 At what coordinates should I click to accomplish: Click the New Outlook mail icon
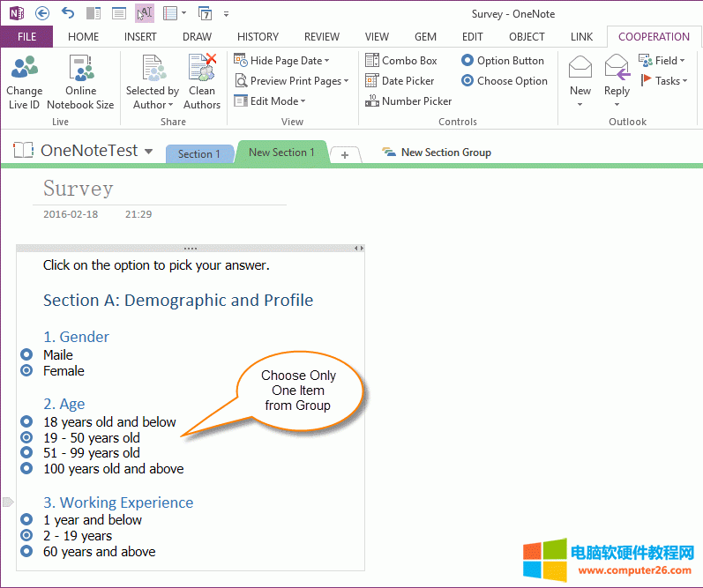[580, 69]
